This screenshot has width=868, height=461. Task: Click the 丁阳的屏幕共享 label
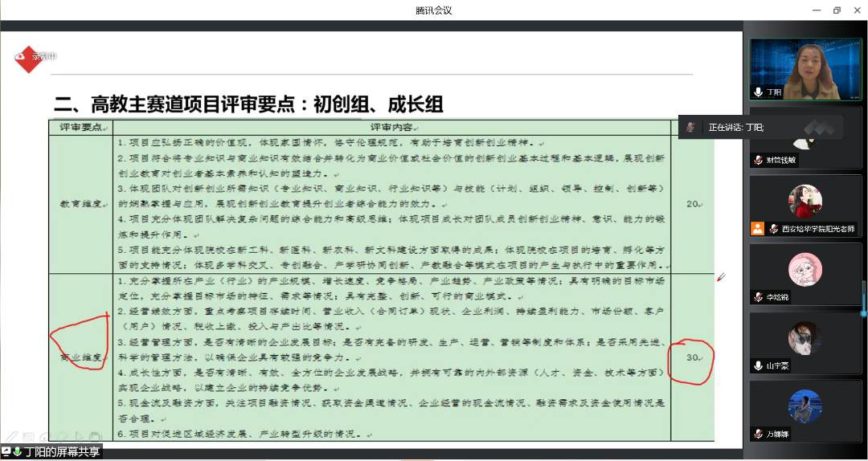[62, 452]
